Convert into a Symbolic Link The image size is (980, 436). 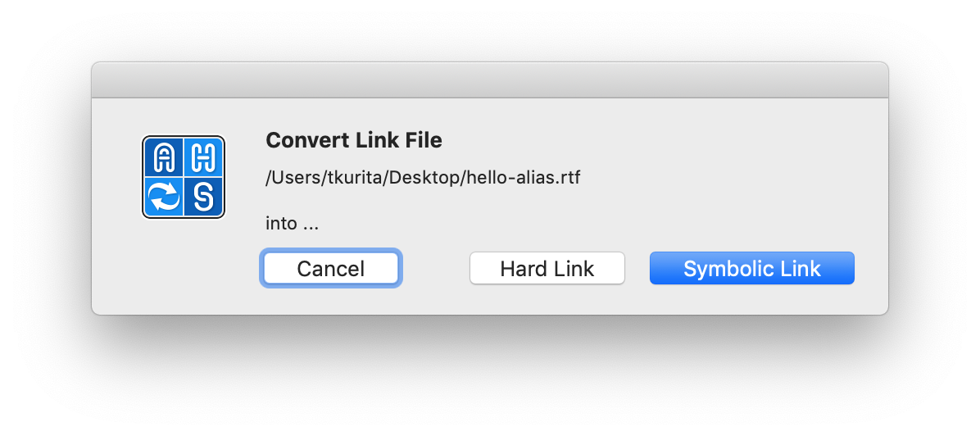click(x=751, y=268)
